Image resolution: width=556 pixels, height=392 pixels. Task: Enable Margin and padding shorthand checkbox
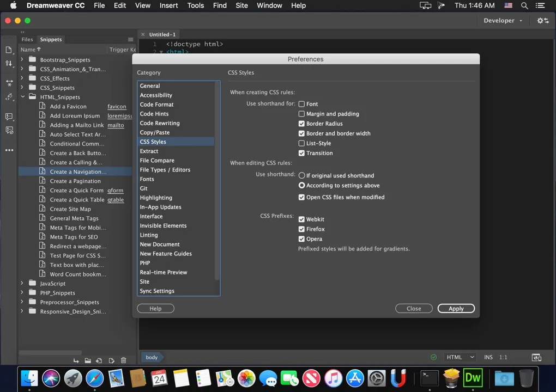[301, 114]
